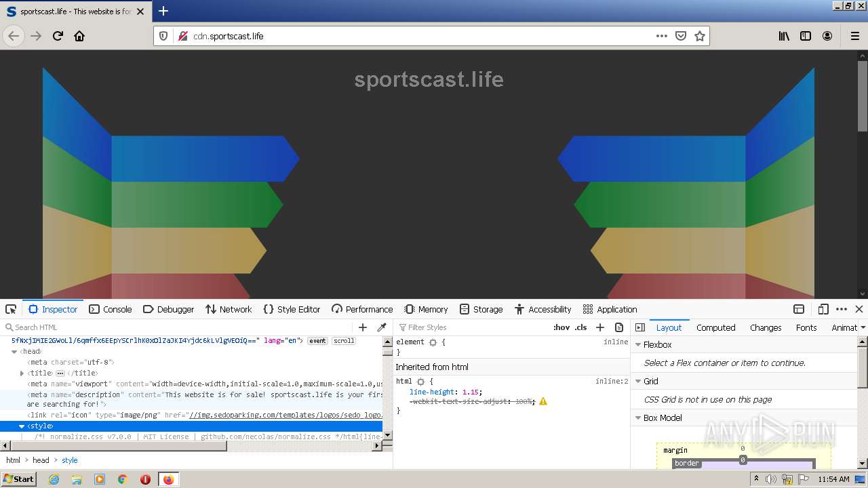Open the Style Editor panel
This screenshot has height=488, width=868.
click(x=292, y=309)
